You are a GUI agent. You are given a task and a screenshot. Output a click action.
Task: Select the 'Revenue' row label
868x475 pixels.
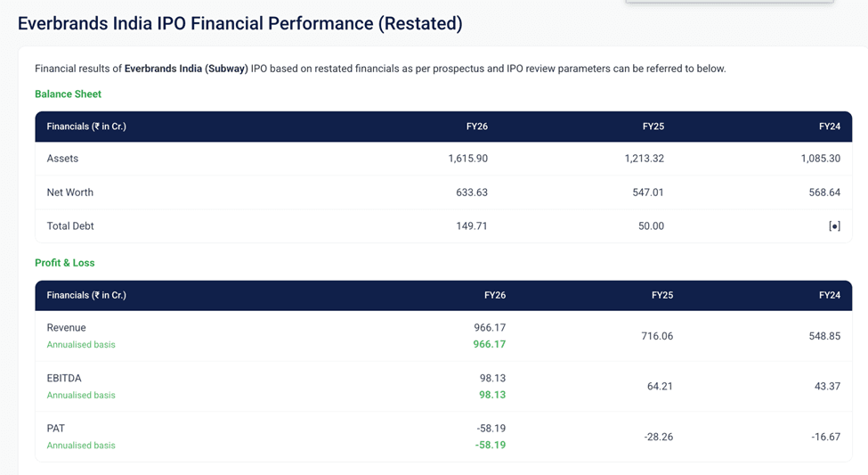point(67,328)
